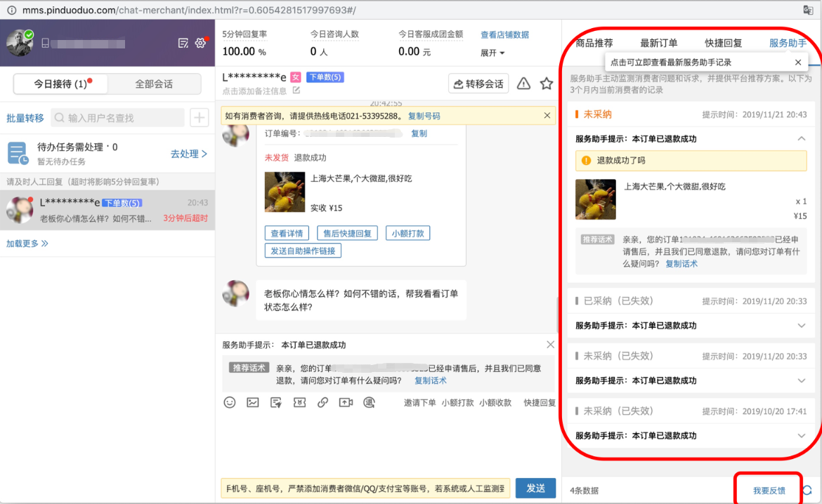Click the send image icon
This screenshot has height=504, width=822.
[253, 402]
